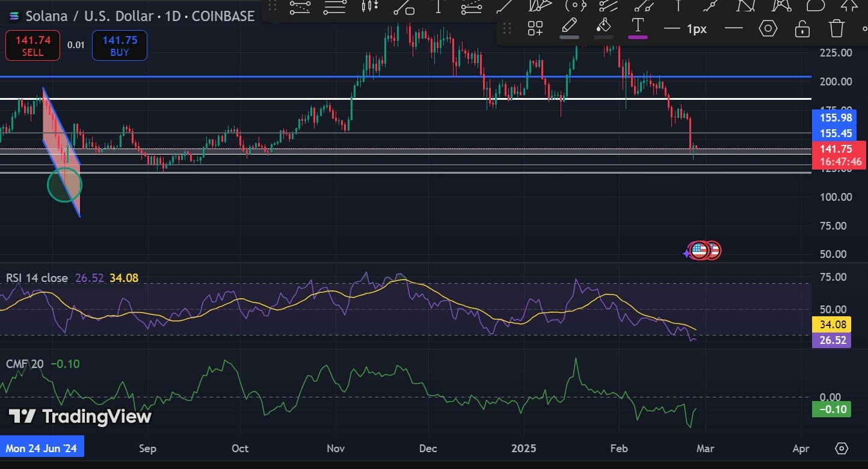Click the RSI 14 close indicator label
The image size is (868, 469).
(x=37, y=278)
